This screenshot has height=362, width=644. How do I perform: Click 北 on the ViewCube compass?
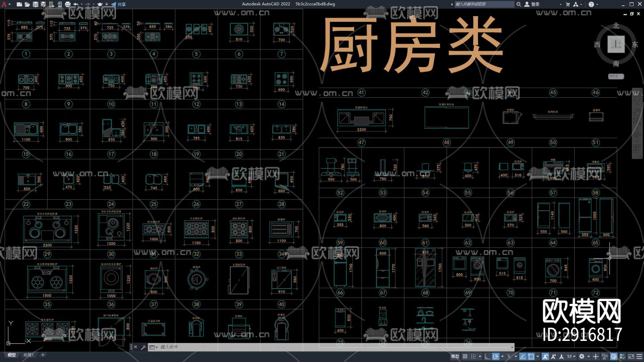616,26
